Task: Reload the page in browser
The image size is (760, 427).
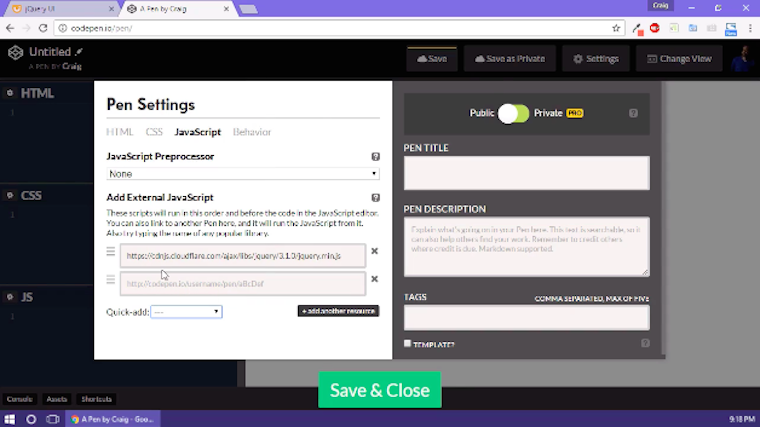Action: [x=43, y=28]
